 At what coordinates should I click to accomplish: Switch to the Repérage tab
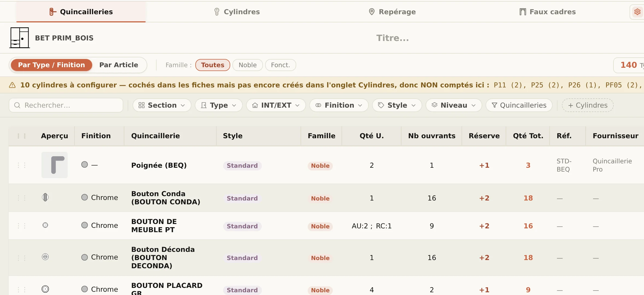tap(392, 12)
